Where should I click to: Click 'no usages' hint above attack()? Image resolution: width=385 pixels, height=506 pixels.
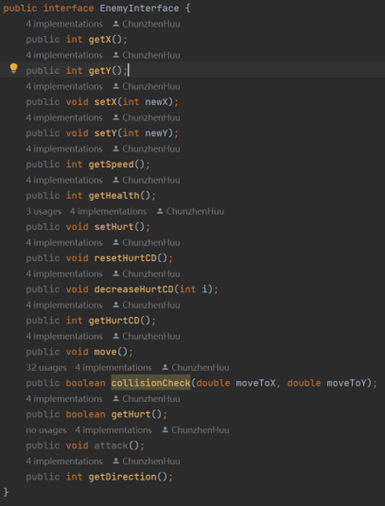click(x=46, y=430)
